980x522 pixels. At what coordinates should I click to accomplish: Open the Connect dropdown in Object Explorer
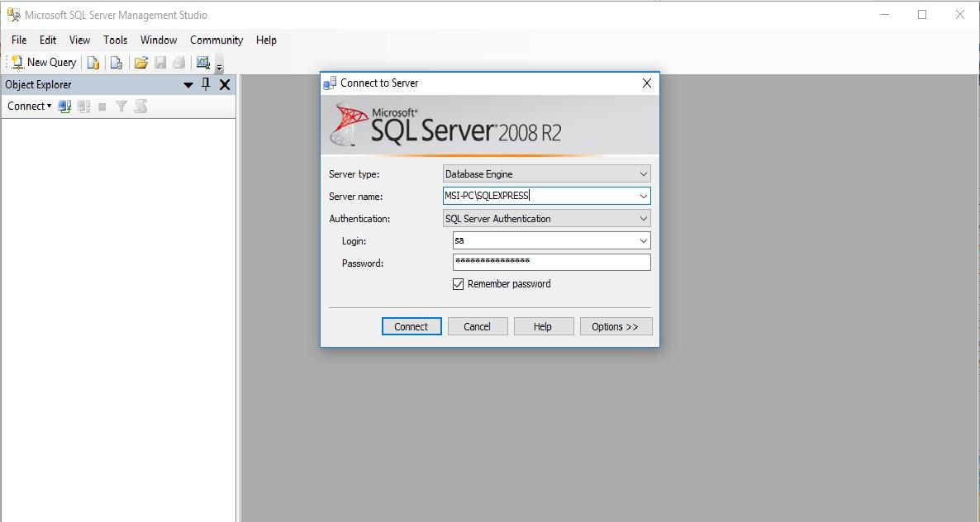30,107
